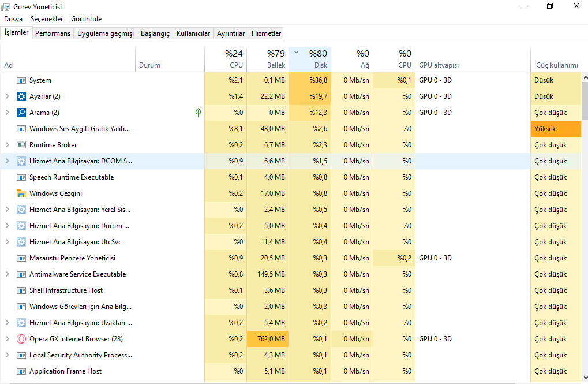Click the System process icon
Image resolution: width=588 pixels, height=384 pixels.
21,80
